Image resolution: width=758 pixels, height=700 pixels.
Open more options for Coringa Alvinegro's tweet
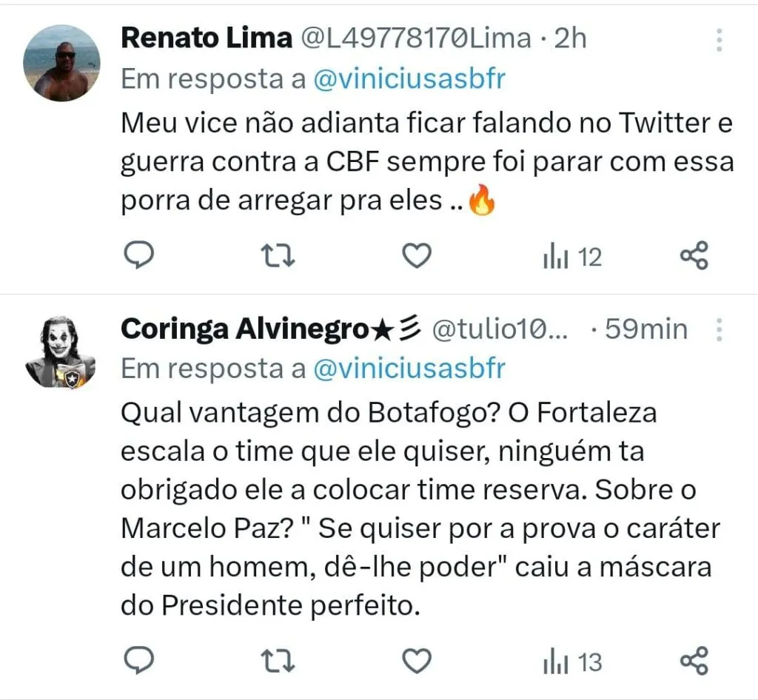(x=718, y=330)
